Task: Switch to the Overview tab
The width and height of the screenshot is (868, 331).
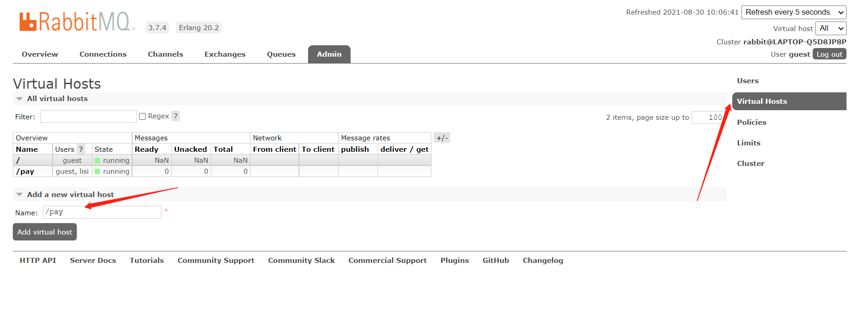Action: [40, 54]
